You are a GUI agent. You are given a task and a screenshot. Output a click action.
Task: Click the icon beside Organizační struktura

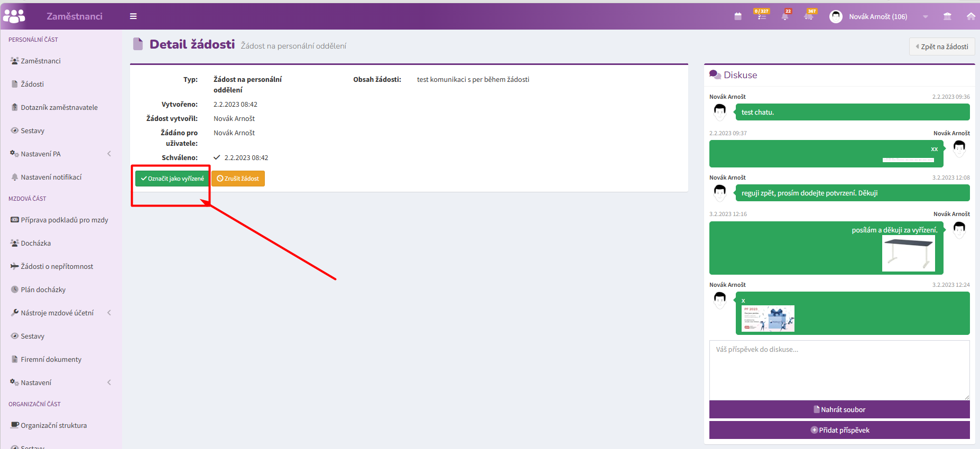(x=15, y=425)
